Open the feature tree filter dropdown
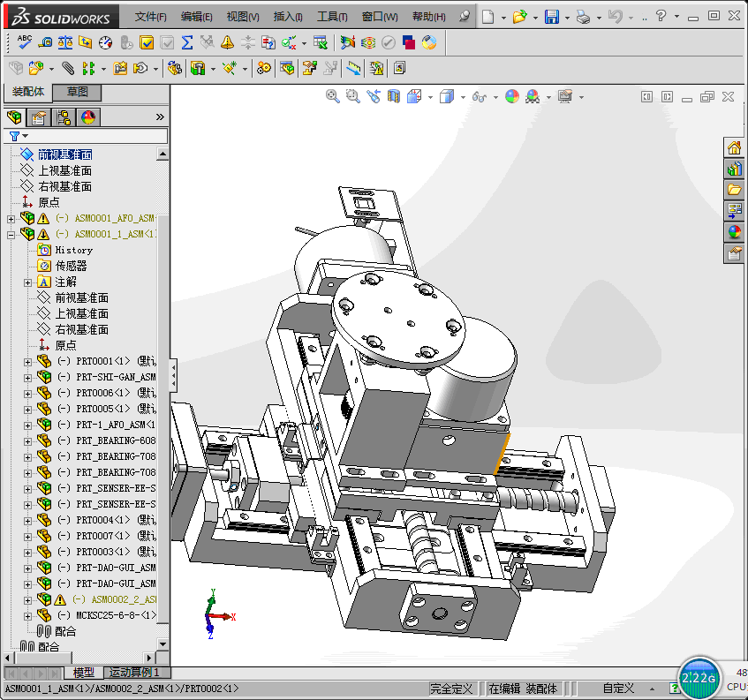748x700 pixels. [x=19, y=136]
